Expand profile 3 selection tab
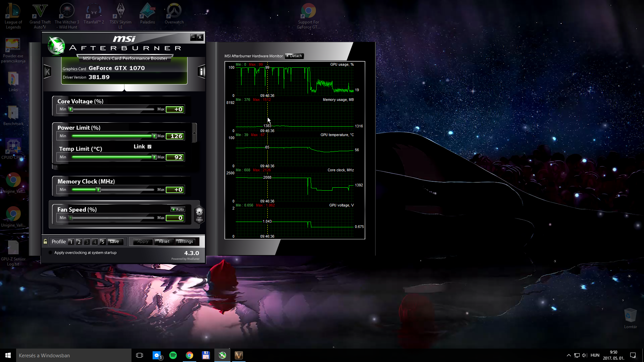This screenshot has width=644, height=362. [87, 241]
